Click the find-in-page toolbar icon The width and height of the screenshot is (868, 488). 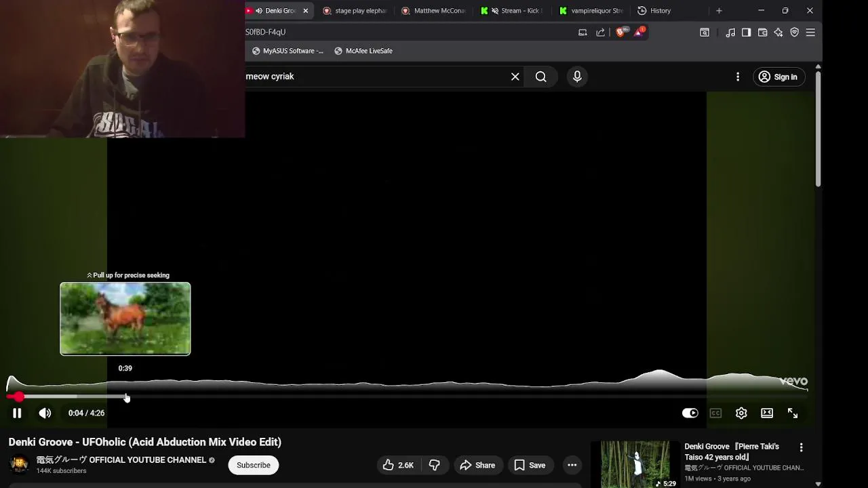pyautogui.click(x=705, y=32)
